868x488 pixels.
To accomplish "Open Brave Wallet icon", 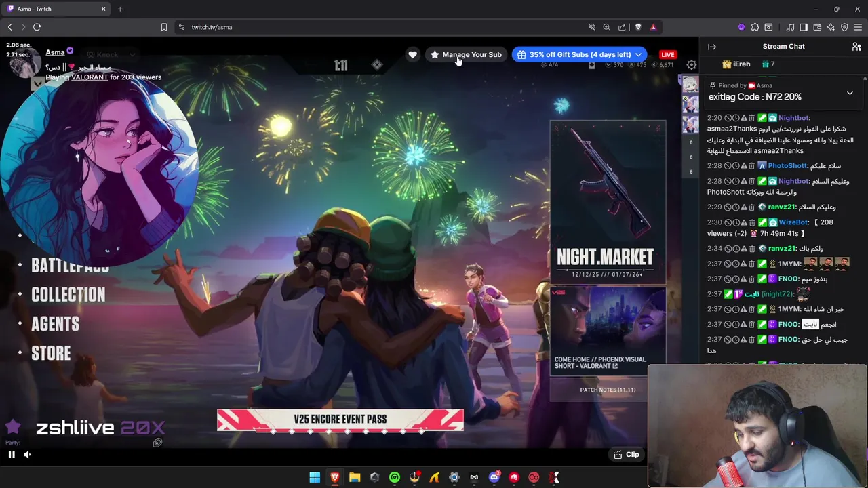I will coord(817,27).
